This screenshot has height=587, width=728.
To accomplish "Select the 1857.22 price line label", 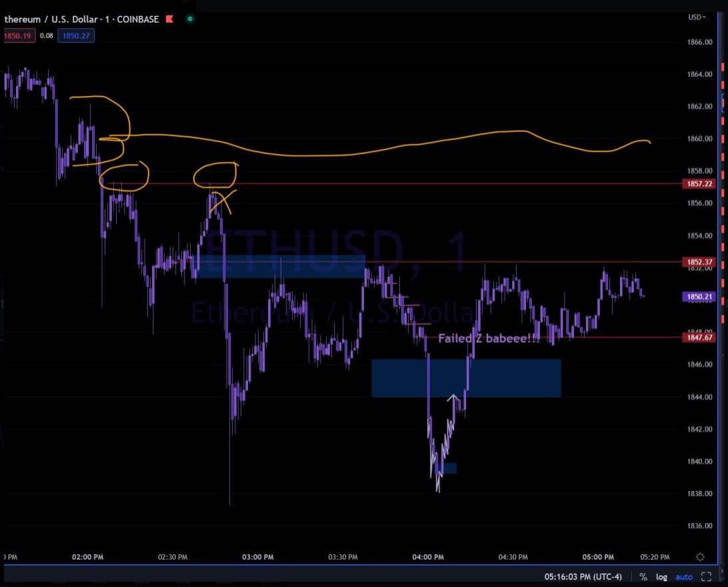I will click(x=699, y=184).
